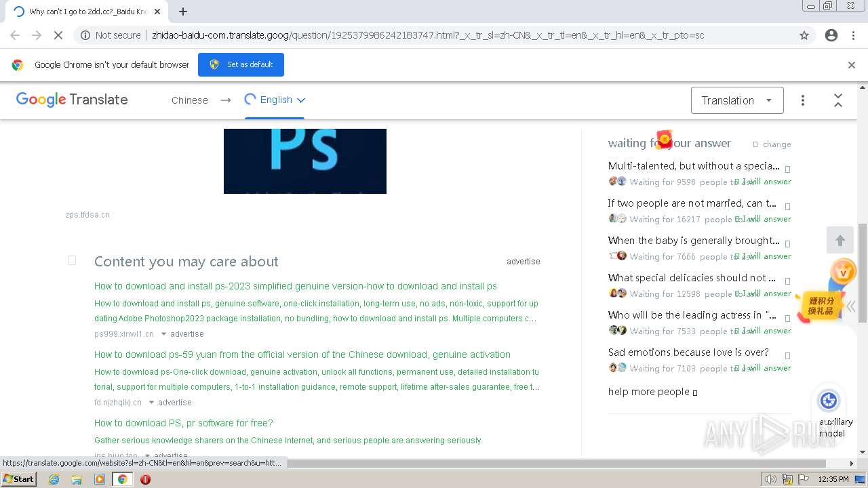Open the ps-59 yuan official version link
Image resolution: width=868 pixels, height=488 pixels.
point(302,354)
